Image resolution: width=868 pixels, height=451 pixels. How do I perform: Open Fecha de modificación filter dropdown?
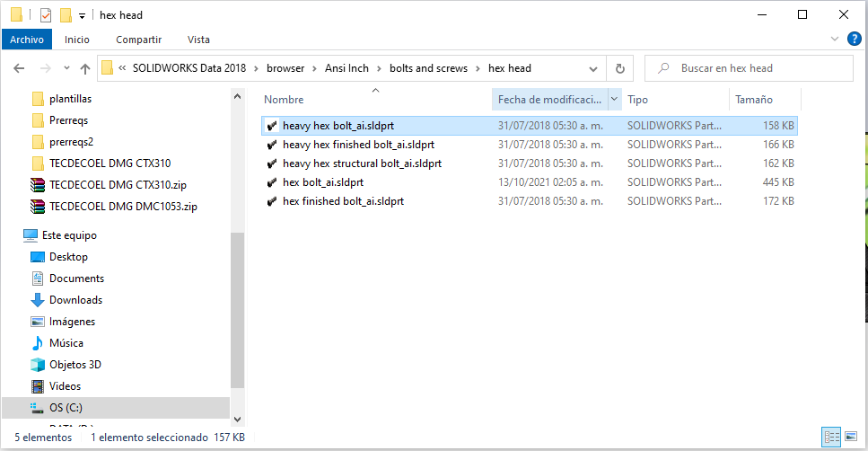coord(615,99)
